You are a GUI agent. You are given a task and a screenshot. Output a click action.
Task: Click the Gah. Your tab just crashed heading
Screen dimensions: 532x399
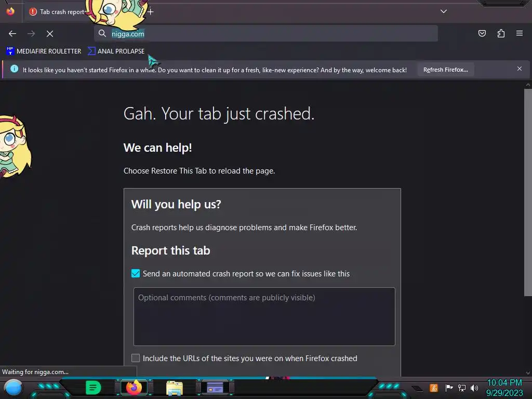(219, 113)
